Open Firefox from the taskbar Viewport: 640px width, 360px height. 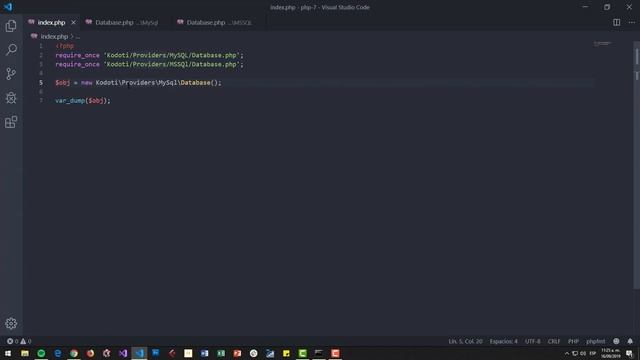pyautogui.click(x=90, y=353)
